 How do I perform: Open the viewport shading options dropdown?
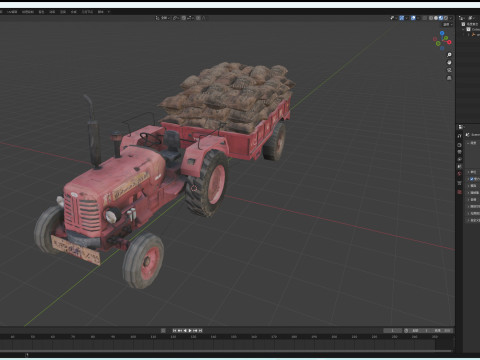coord(451,18)
